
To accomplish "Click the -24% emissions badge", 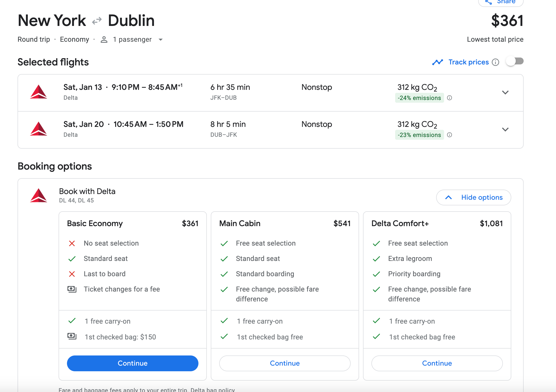I will [x=419, y=98].
